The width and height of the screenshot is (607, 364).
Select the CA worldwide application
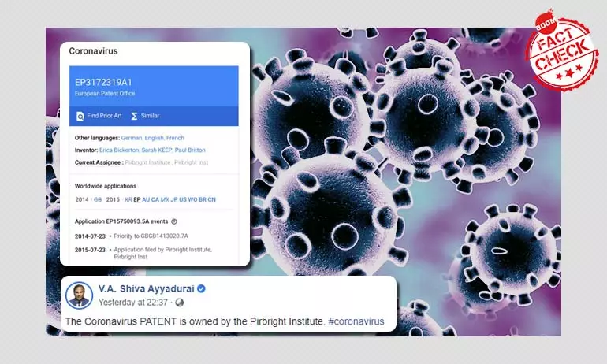coord(155,199)
